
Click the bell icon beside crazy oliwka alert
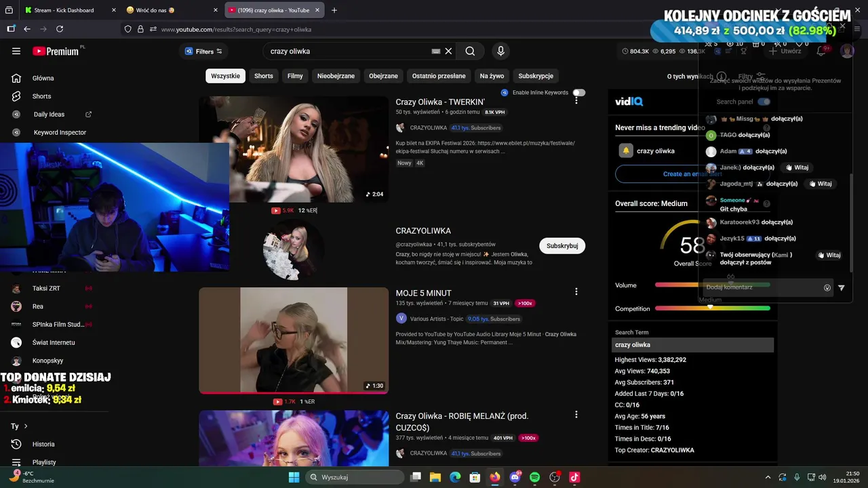[626, 150]
